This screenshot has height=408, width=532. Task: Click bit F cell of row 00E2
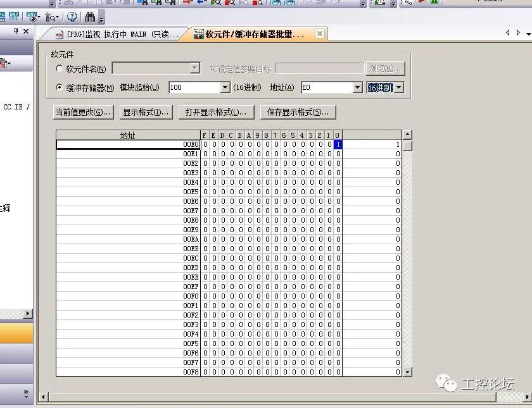coord(205,163)
